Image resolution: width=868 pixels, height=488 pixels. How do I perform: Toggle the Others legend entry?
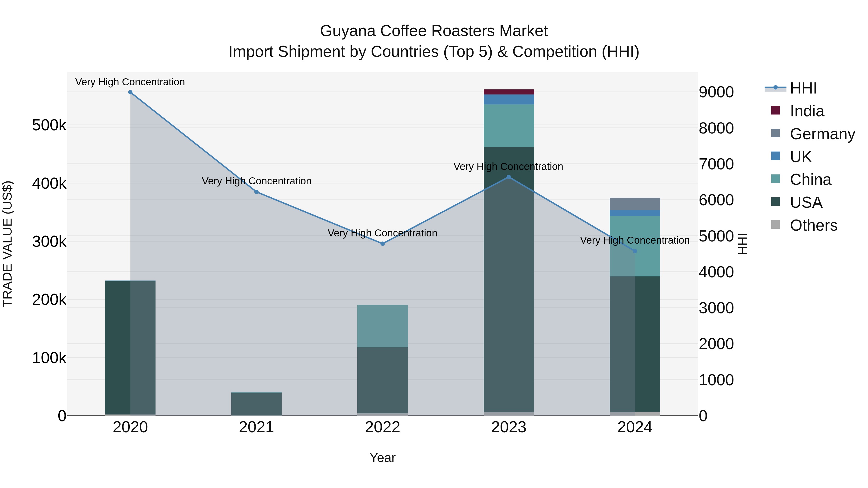coord(804,225)
